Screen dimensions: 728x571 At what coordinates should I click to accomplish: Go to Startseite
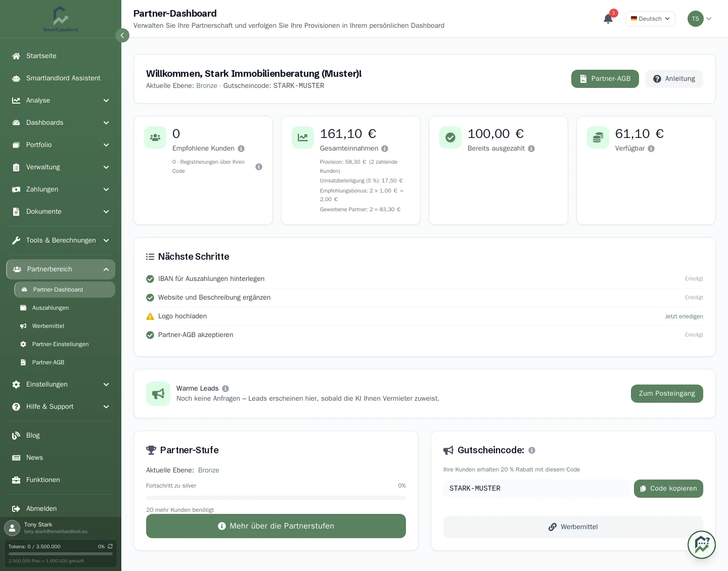61,56
